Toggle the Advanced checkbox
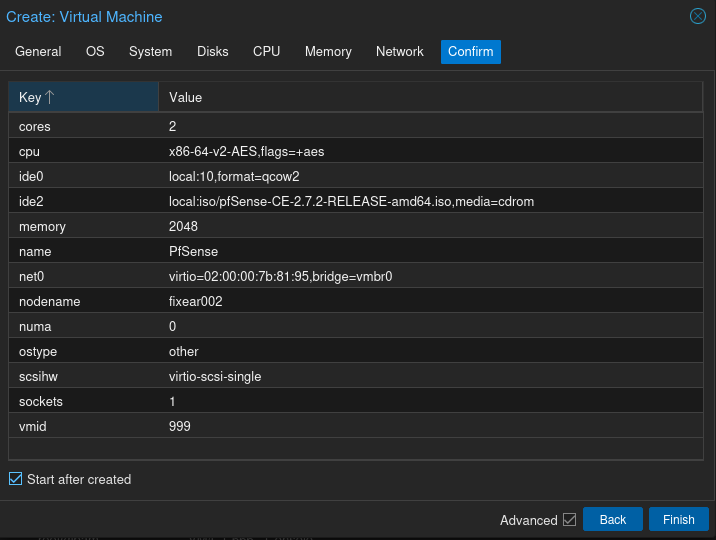Screen dimensions: 716x540 pyautogui.click(x=569, y=520)
